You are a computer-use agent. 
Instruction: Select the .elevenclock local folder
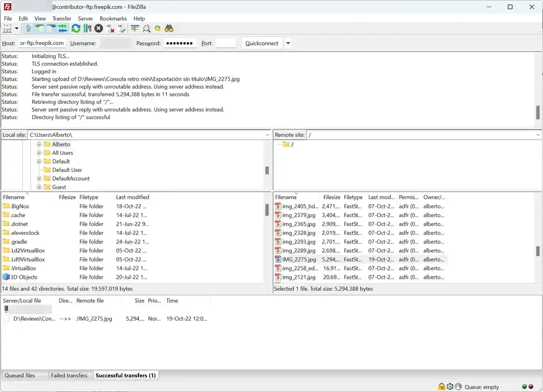(25, 233)
